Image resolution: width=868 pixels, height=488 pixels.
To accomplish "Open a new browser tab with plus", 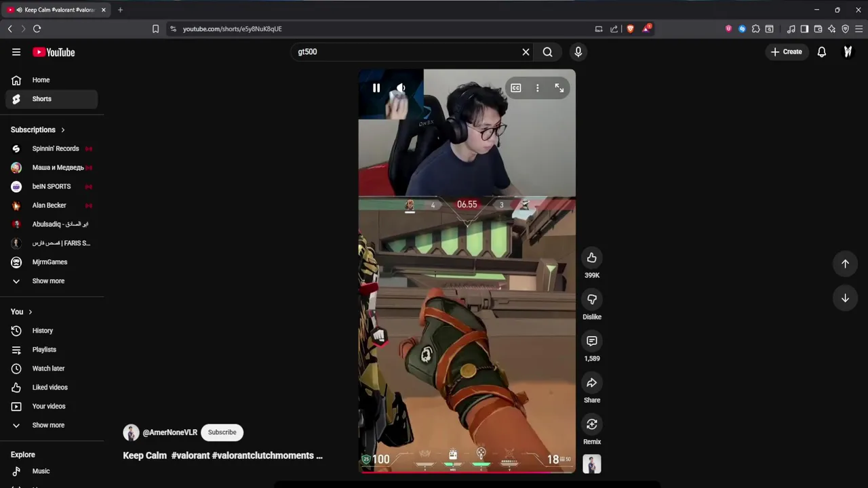I will click(120, 10).
